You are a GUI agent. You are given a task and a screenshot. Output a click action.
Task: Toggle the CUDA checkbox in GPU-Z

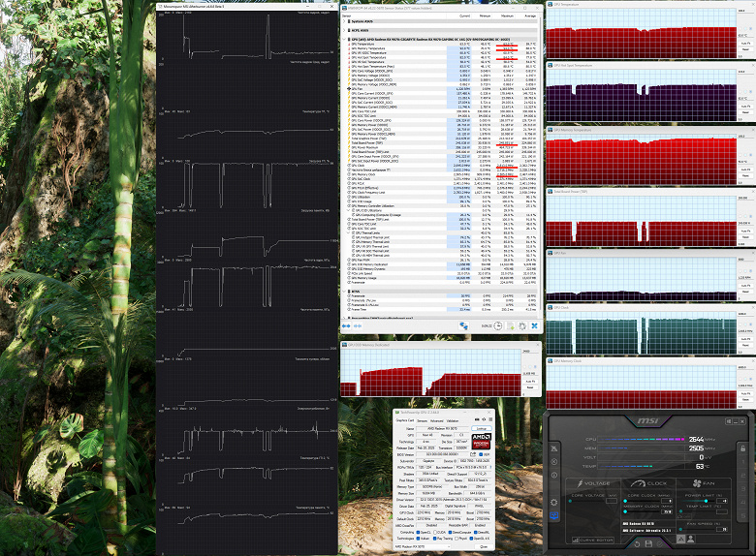click(x=435, y=533)
